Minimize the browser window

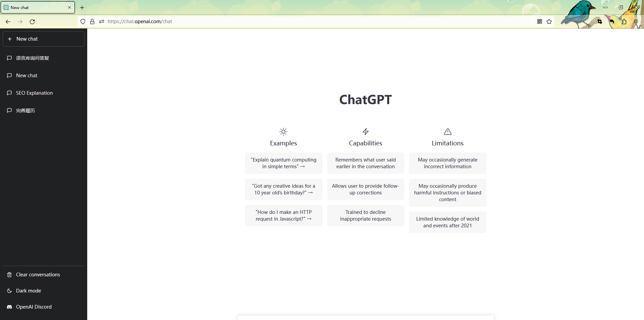pyautogui.click(x=605, y=7)
